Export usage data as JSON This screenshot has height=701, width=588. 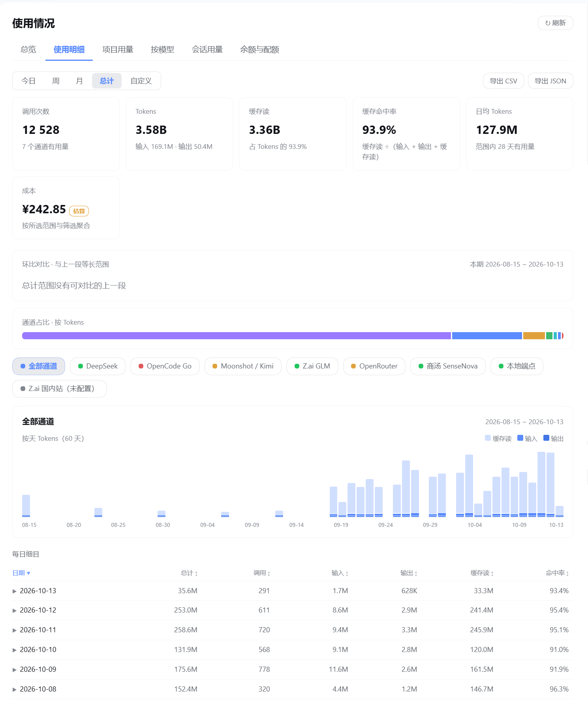coord(550,81)
